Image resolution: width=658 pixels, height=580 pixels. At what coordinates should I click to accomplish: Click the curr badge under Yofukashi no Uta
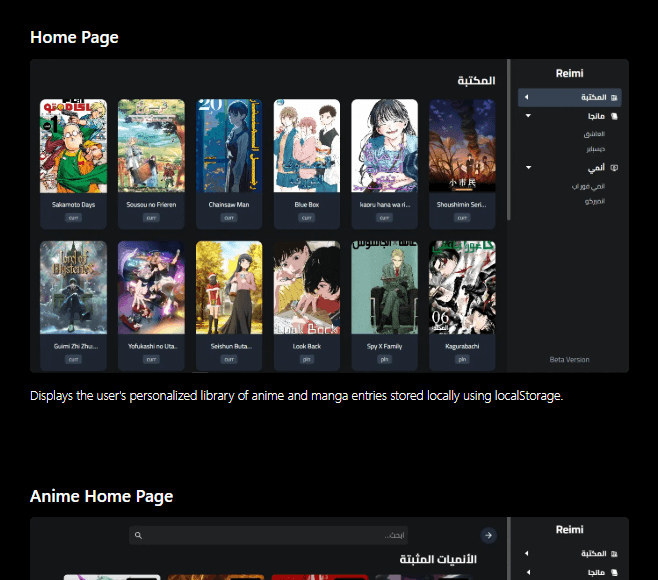pos(151,359)
